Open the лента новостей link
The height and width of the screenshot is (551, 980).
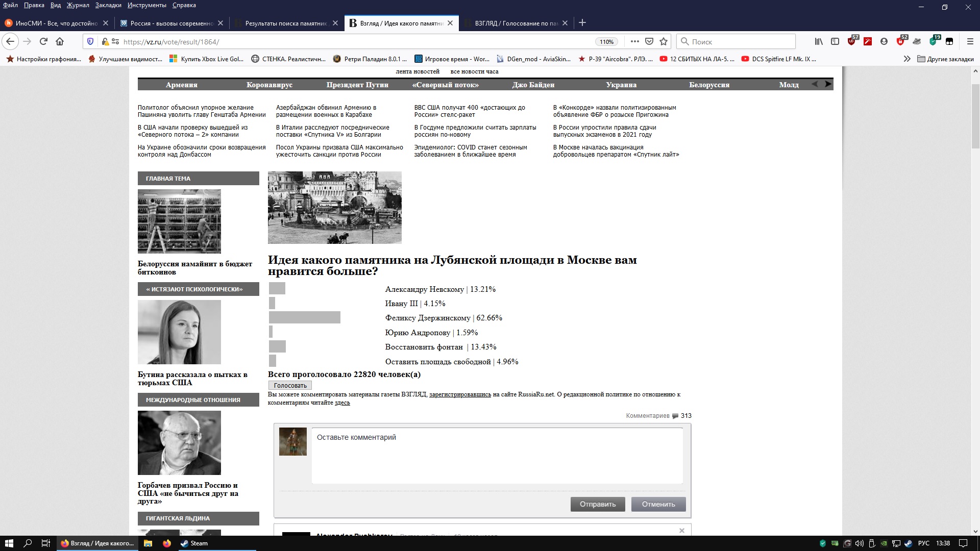tap(418, 71)
